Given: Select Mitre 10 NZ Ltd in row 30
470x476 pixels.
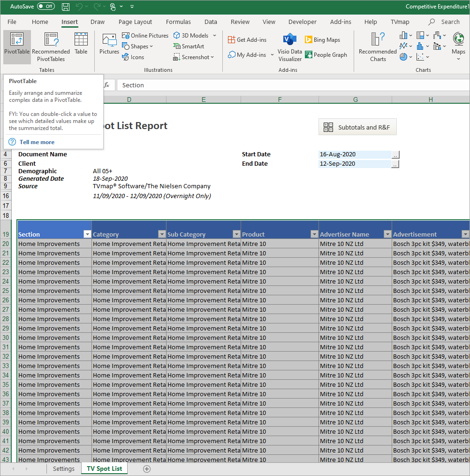Looking at the screenshot, I should [x=355, y=338].
